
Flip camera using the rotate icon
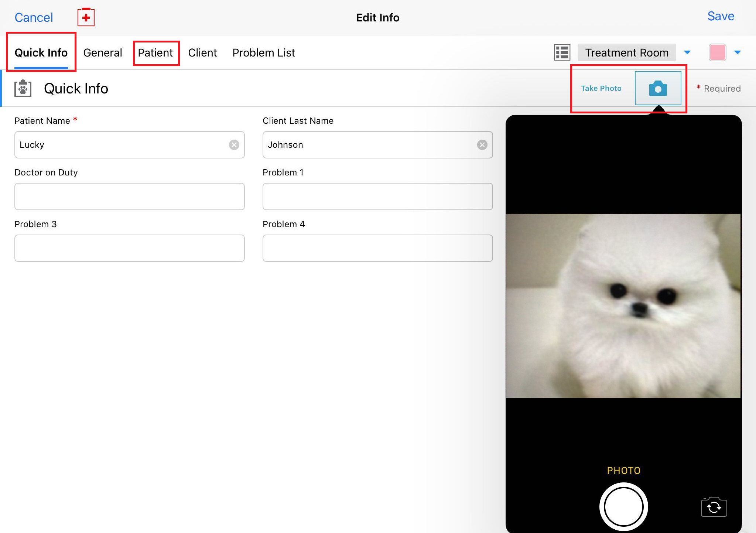coord(714,507)
